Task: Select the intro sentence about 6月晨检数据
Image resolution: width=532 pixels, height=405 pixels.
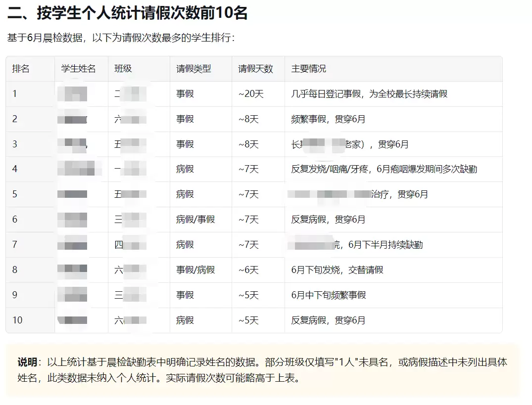Action: point(121,38)
